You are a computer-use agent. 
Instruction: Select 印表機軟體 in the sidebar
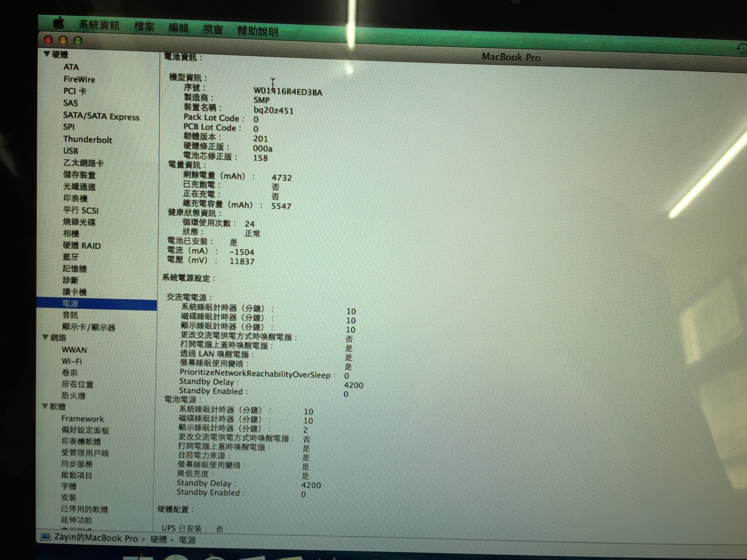[x=81, y=441]
